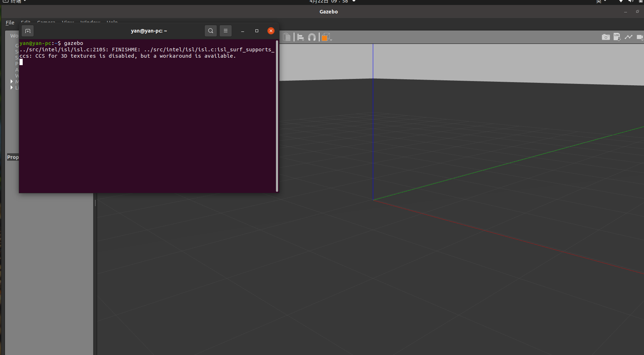This screenshot has width=644, height=355.
Task: Click the Property header in left panel
Action: pos(13,157)
